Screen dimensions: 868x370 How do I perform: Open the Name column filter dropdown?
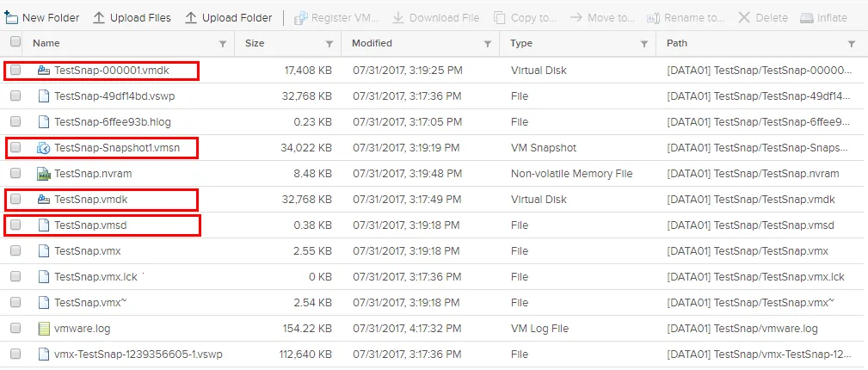pos(224,44)
